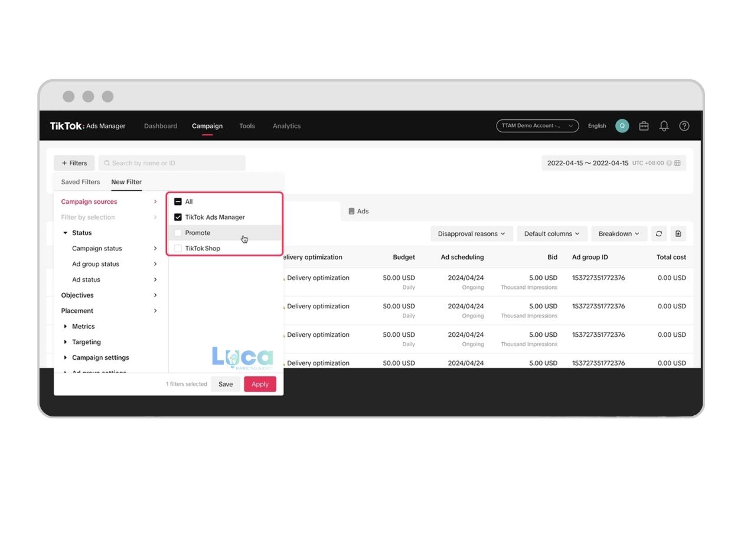
Task: Expand Objectives filter
Action: 109,295
